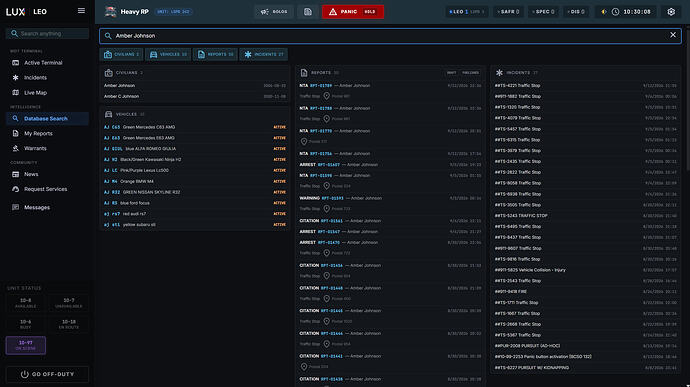Screen dimensions: 690x387
Task: Filter results by the Vehicles tab
Action: tap(168, 55)
